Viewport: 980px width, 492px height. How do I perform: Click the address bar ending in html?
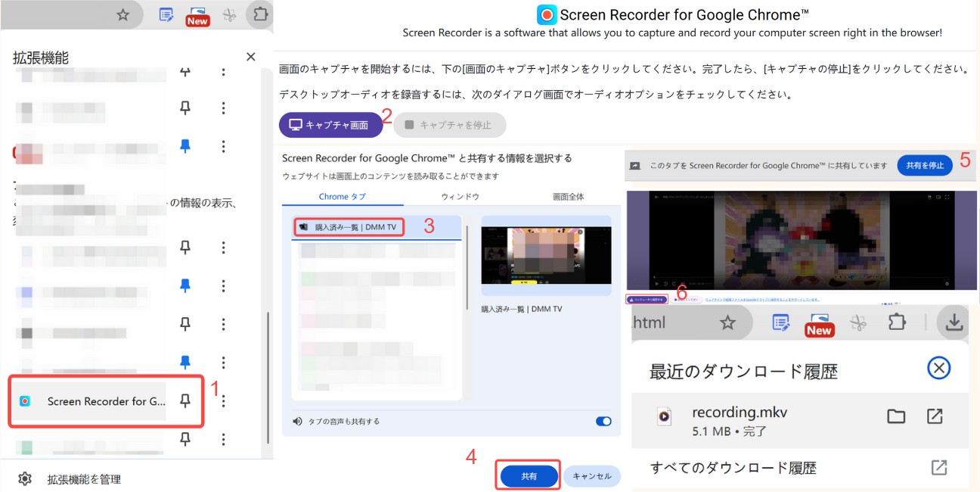coord(692,322)
